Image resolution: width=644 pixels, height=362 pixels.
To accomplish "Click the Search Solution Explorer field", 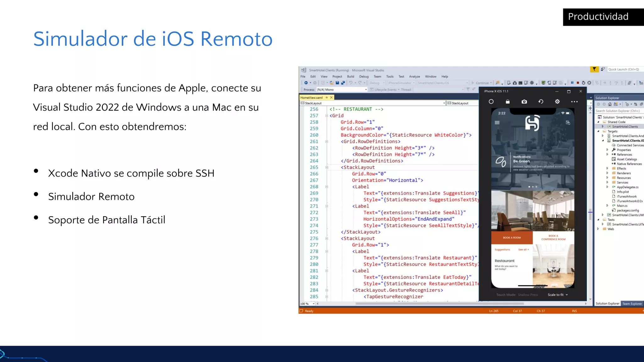I will pyautogui.click(x=619, y=111).
